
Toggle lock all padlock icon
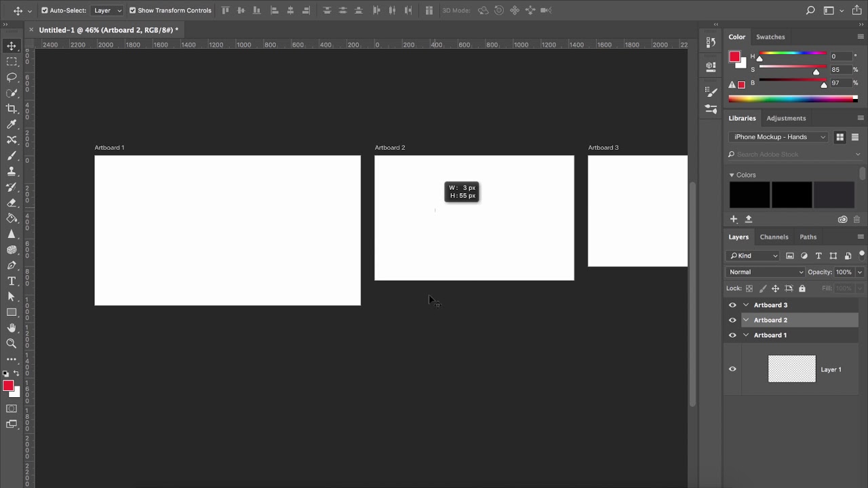click(802, 288)
